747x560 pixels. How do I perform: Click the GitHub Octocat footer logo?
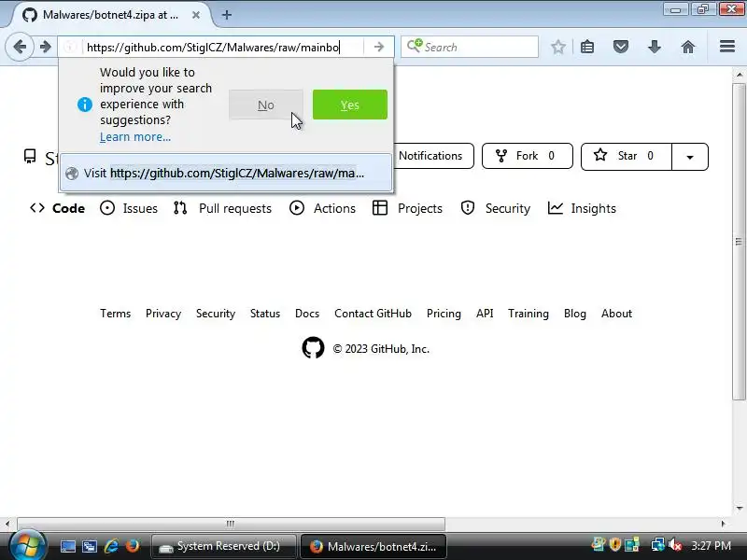click(x=313, y=348)
